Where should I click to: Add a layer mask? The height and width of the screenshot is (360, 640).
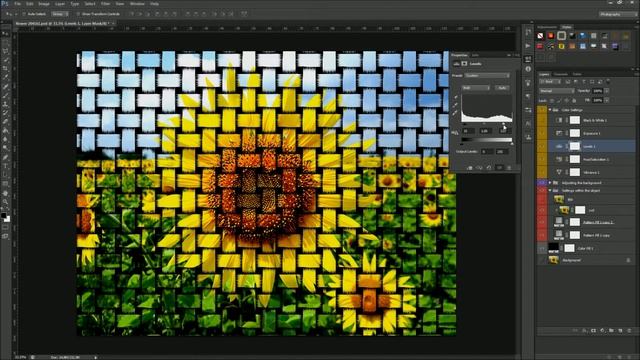pyautogui.click(x=593, y=330)
